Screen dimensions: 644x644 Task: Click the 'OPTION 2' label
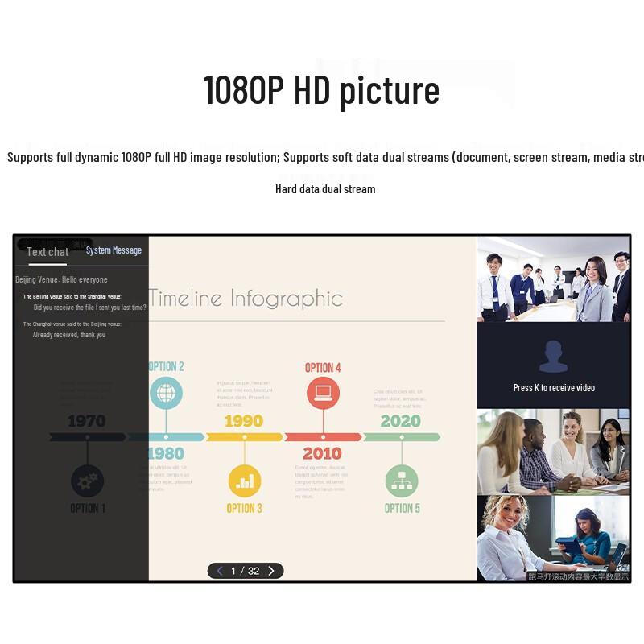167,366
